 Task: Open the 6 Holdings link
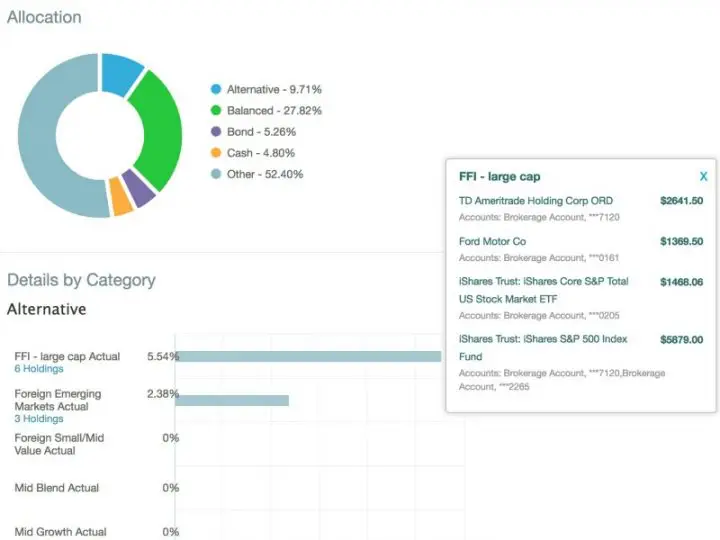[38, 369]
